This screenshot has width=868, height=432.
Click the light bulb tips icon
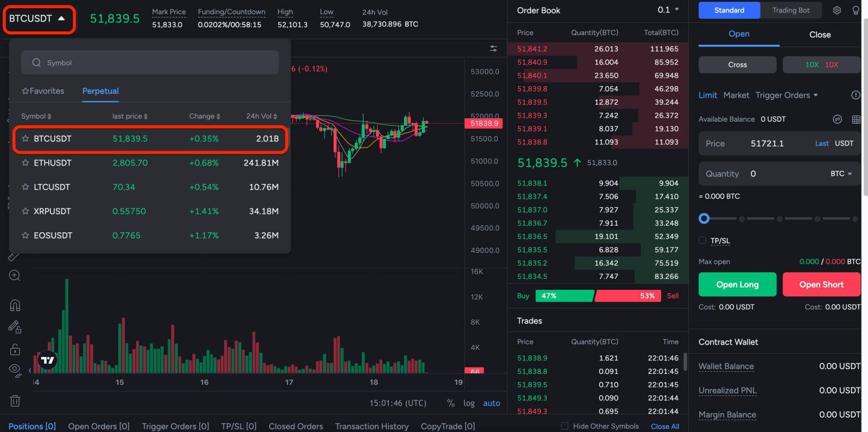(856, 10)
